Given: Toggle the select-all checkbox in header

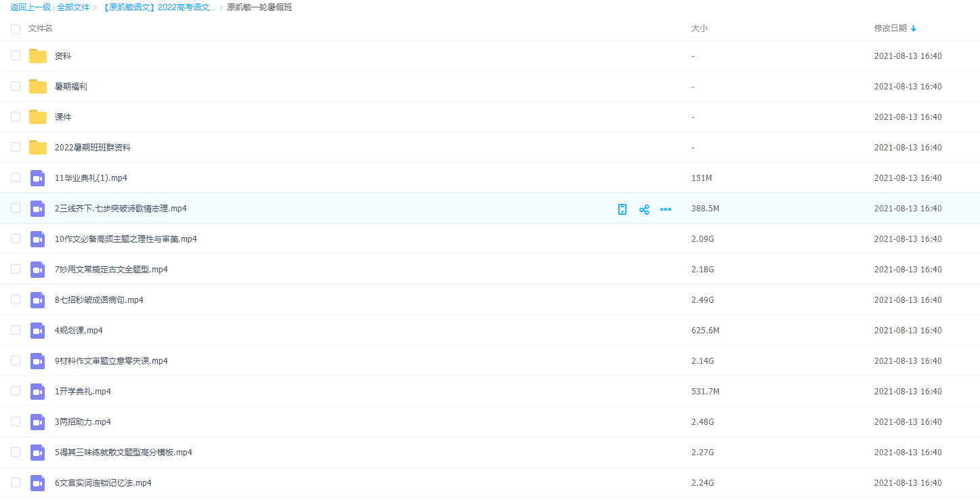Looking at the screenshot, I should 16,28.
